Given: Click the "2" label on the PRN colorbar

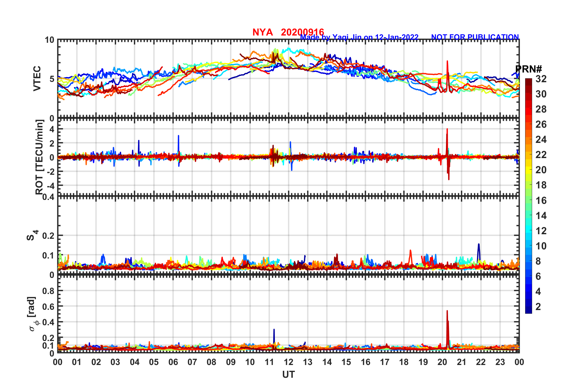Looking at the screenshot, I should tap(538, 307).
